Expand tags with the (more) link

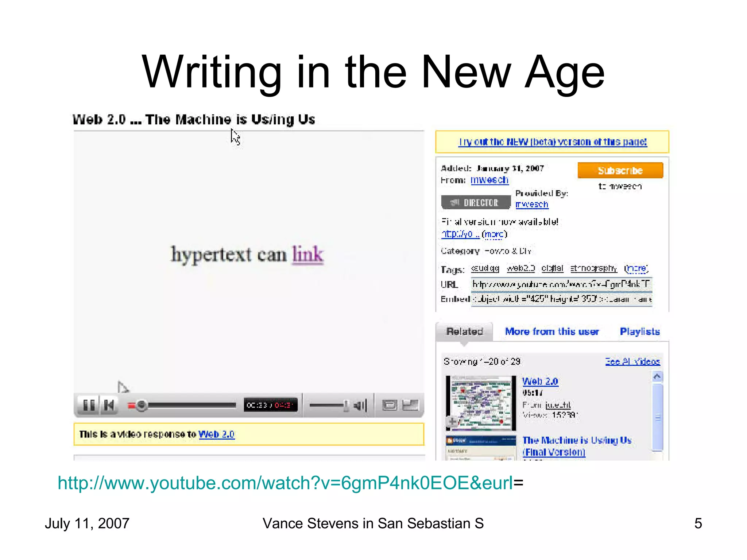(636, 269)
